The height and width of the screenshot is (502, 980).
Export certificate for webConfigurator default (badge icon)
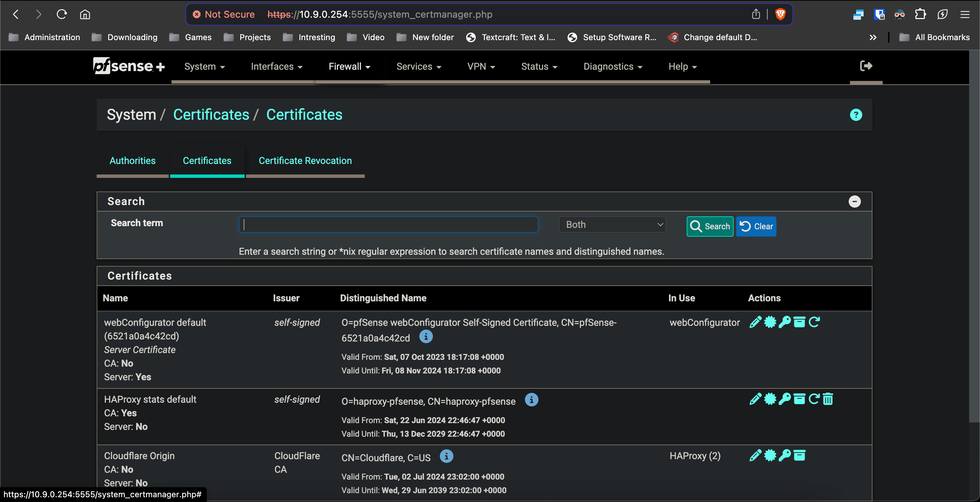coord(770,322)
